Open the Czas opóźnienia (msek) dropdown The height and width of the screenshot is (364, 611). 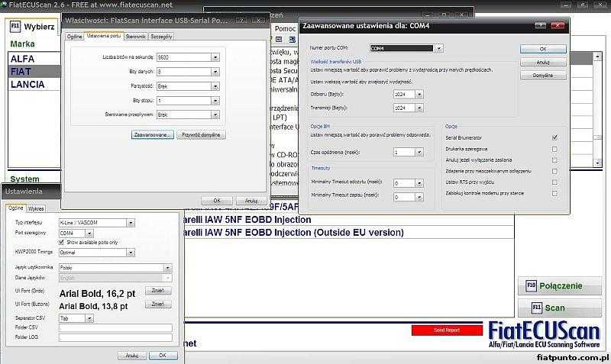(419, 152)
